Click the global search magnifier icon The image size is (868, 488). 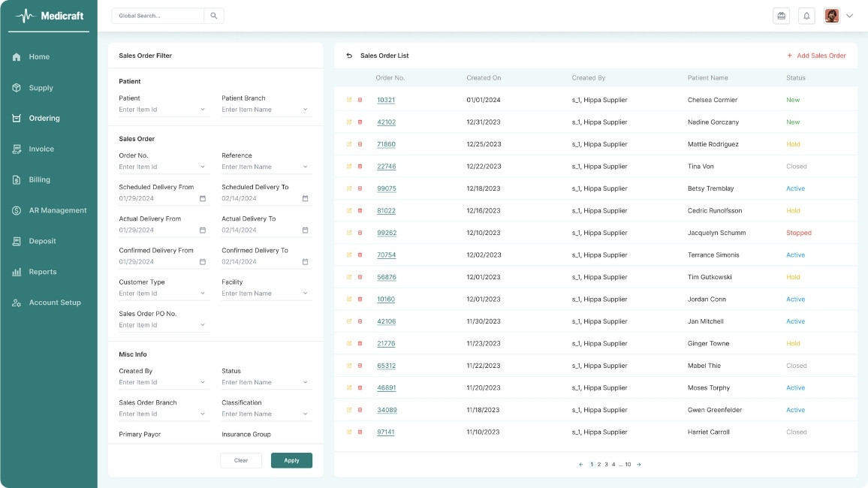(x=214, y=16)
